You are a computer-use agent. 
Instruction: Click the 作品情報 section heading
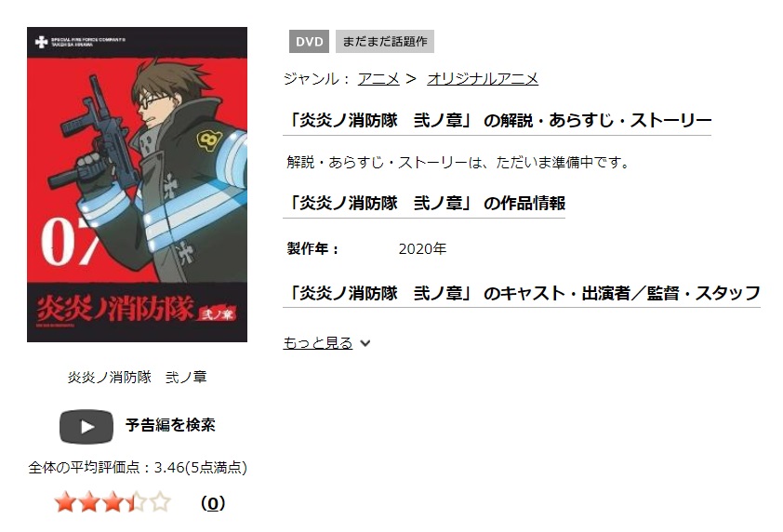(x=424, y=204)
